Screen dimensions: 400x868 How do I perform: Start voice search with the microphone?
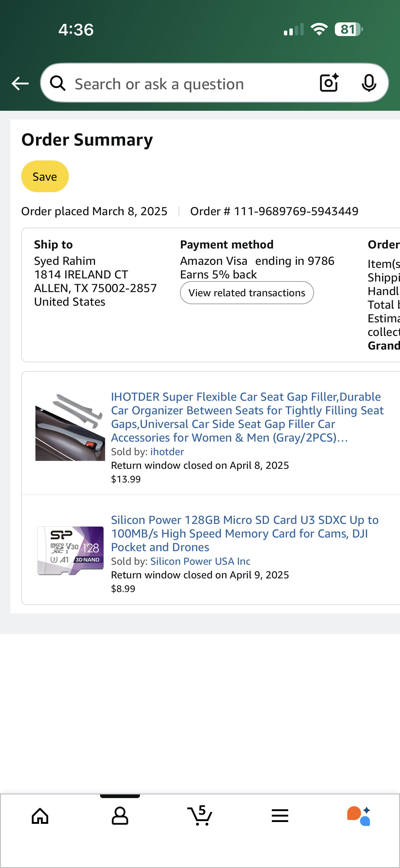368,83
